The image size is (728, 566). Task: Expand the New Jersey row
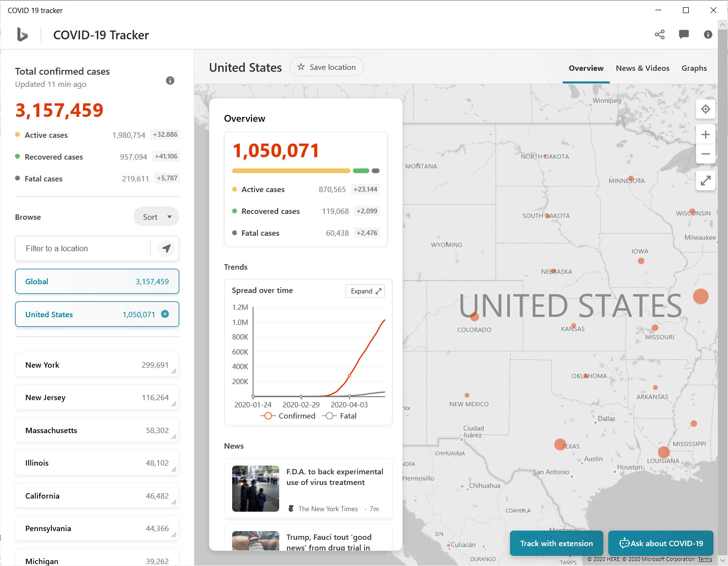tap(97, 397)
